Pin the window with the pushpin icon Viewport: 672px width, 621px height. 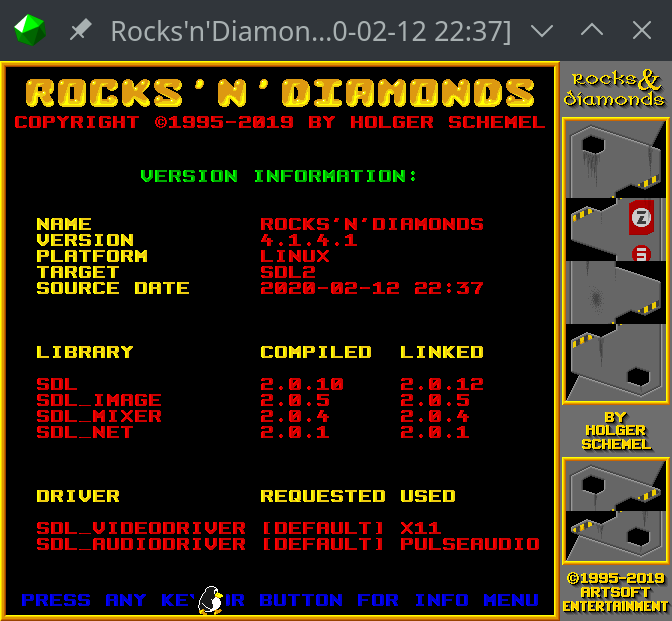(80, 31)
